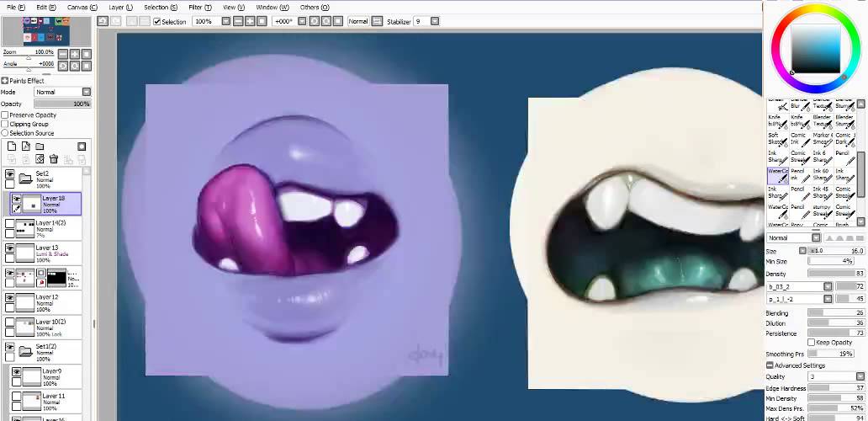
Task: Select Layer 11 in the layer list
Action: pyautogui.click(x=46, y=400)
